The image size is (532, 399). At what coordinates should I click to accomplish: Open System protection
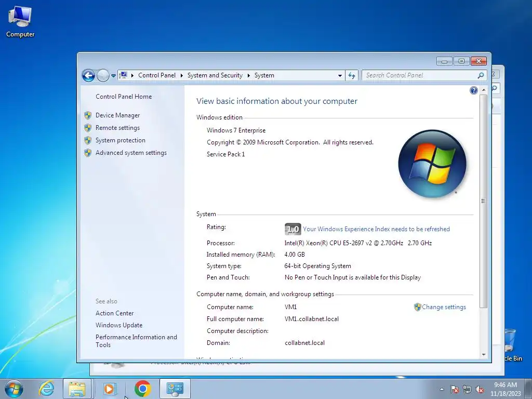(x=120, y=140)
